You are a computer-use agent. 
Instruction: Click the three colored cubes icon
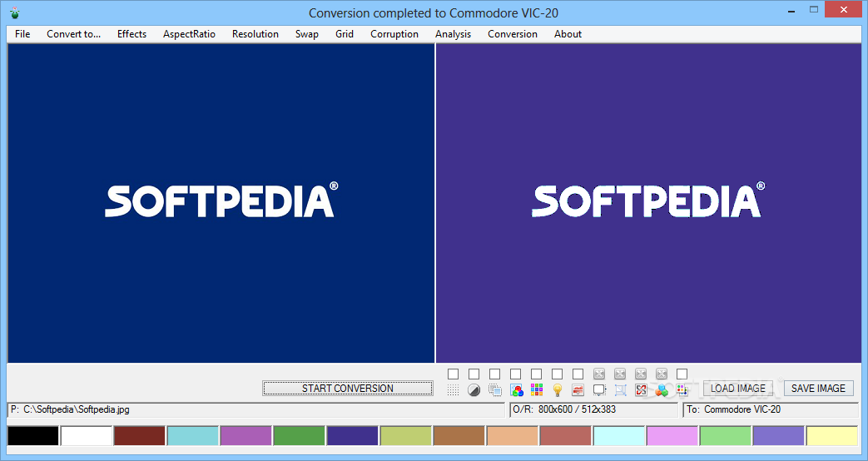(662, 390)
